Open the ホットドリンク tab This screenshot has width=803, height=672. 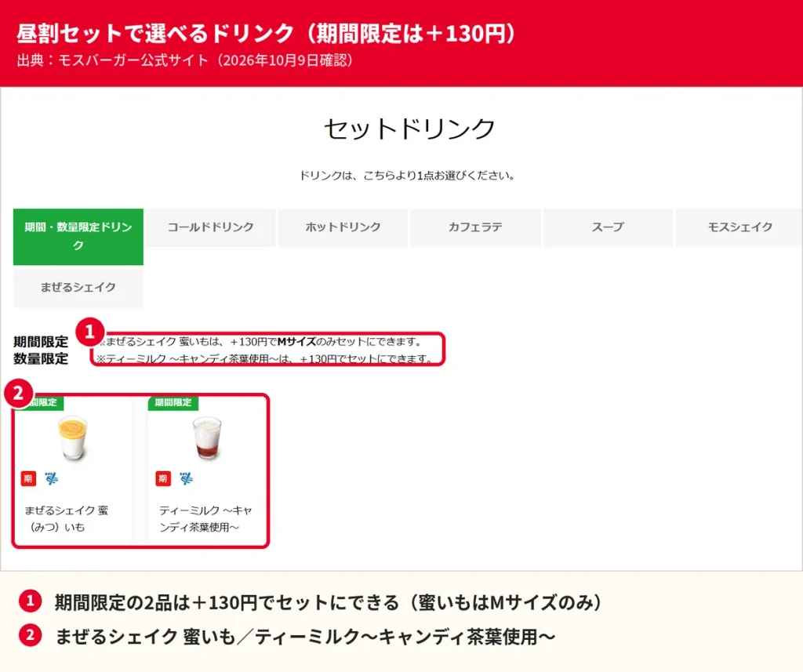tap(343, 227)
